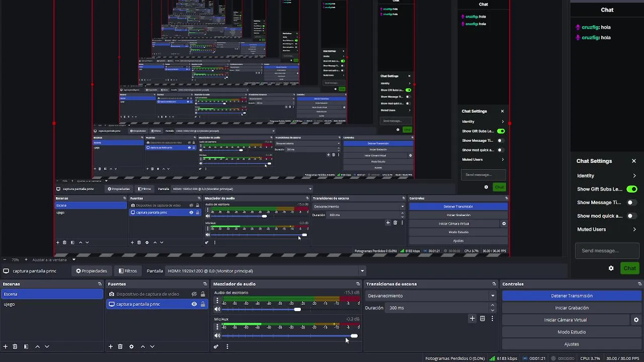
Task: Close Chat Settings in the Chat dock
Action: click(x=634, y=161)
